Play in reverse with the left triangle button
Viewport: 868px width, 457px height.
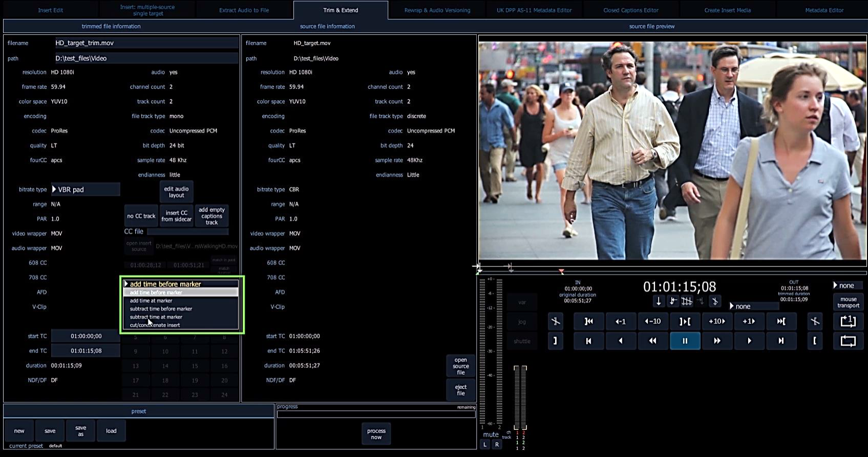621,341
